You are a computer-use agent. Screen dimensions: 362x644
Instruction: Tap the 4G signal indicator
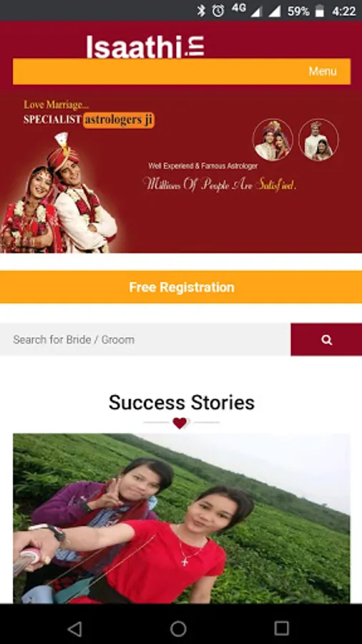(239, 9)
